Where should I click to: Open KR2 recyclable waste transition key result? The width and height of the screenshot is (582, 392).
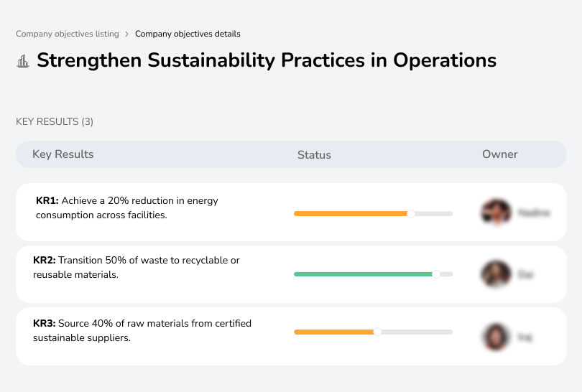(x=137, y=267)
